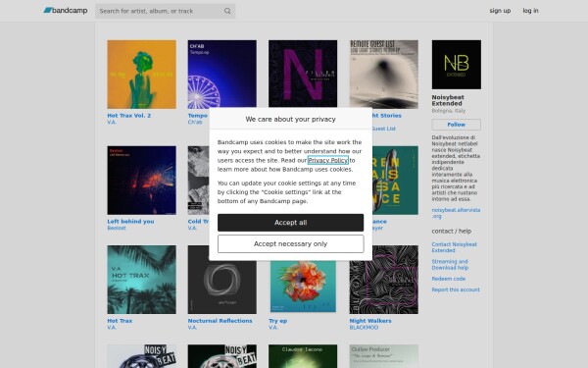
Task: Open the Tempo ep album cover by Ch'ab
Action: point(222,75)
